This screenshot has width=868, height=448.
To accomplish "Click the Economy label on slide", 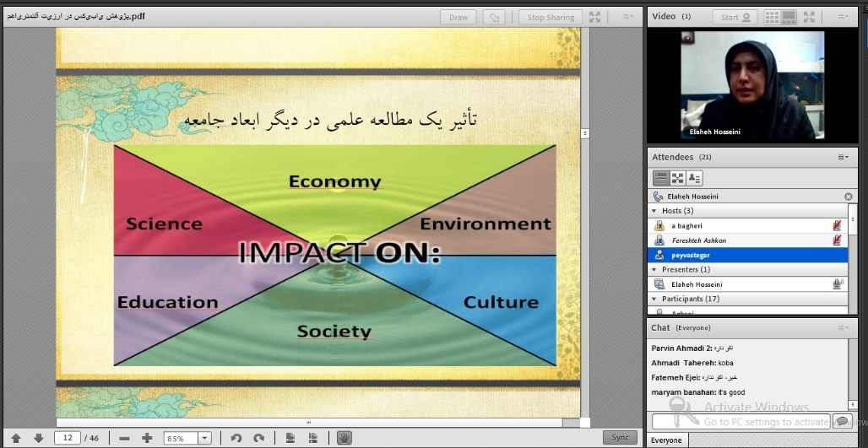I will click(x=334, y=181).
